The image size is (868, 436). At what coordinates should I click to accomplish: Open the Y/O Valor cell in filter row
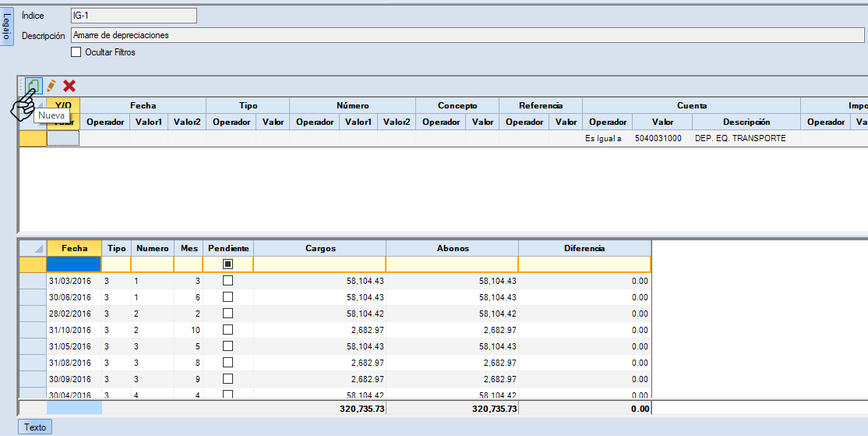[x=63, y=139]
